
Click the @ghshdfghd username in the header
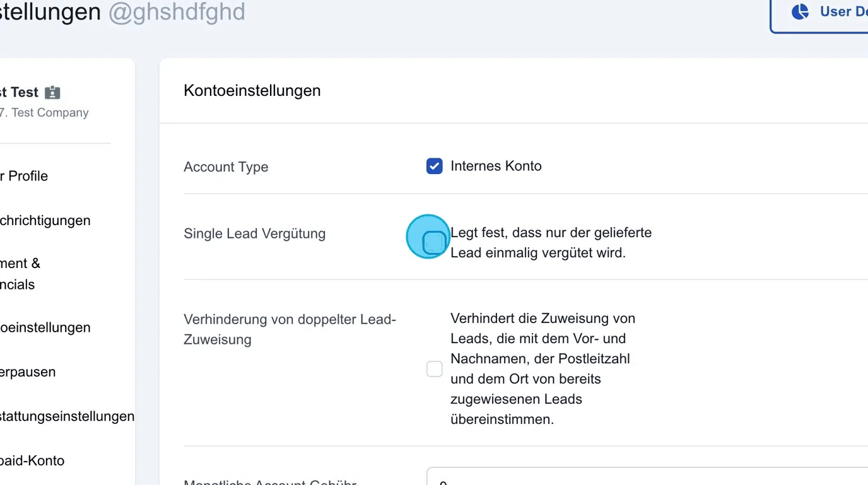click(x=177, y=12)
